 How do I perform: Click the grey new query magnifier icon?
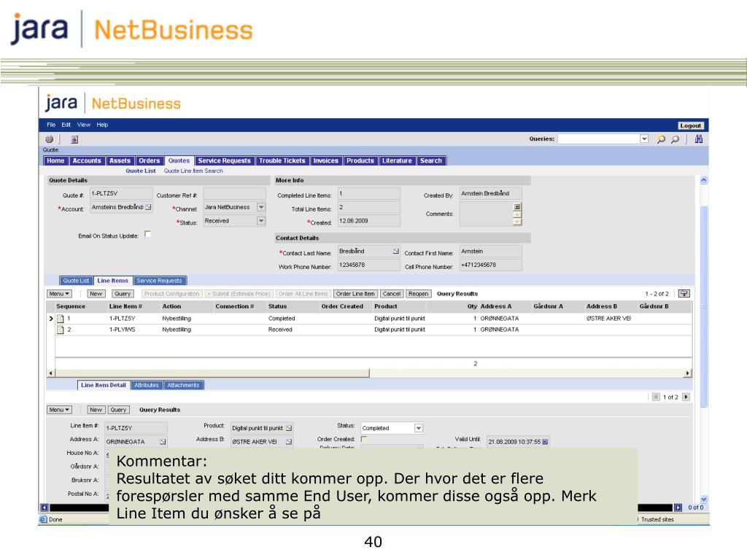[675, 139]
